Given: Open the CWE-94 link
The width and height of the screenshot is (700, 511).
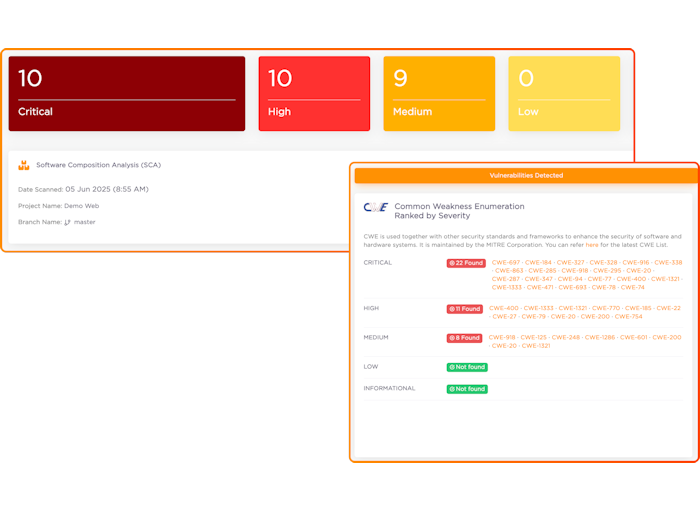Looking at the screenshot, I should (570, 279).
